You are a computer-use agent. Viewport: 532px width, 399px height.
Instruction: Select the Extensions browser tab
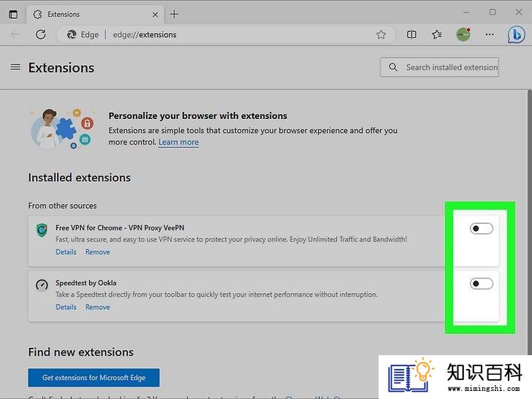(95, 15)
